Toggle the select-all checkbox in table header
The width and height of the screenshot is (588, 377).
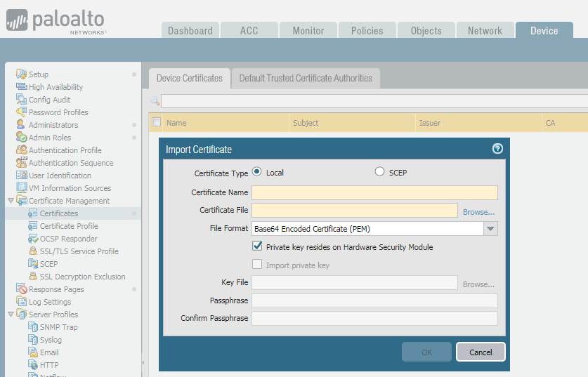coord(156,122)
